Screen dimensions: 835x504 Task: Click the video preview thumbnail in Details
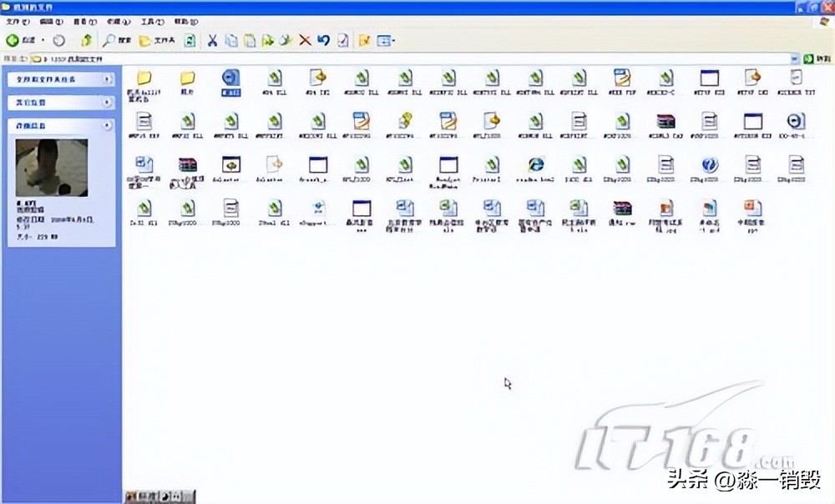pos(52,168)
